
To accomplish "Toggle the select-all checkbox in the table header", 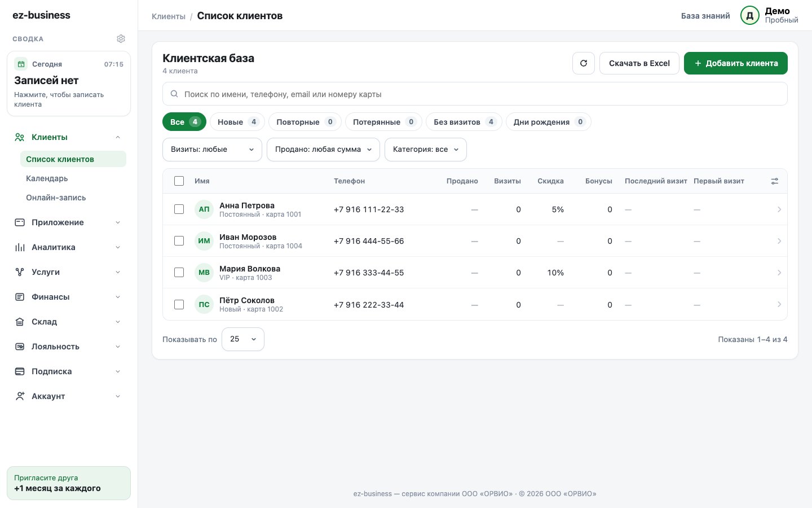I will tap(179, 181).
